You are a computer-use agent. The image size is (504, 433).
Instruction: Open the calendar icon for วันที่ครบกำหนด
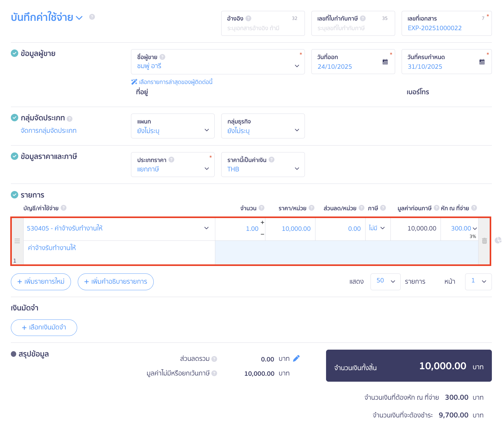[x=482, y=62]
